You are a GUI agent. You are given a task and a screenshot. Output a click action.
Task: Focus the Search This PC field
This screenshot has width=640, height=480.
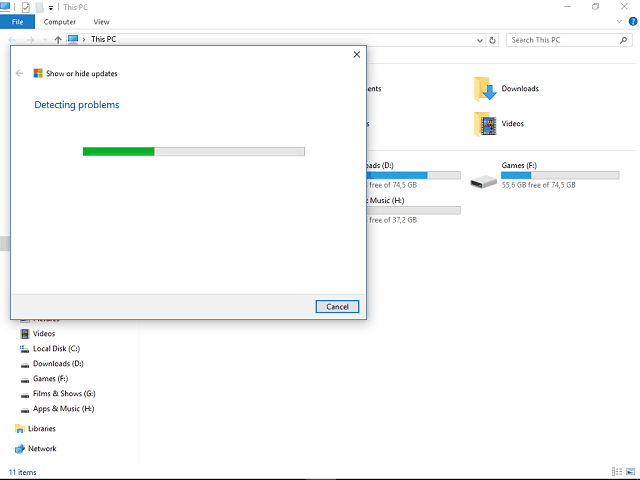(569, 40)
